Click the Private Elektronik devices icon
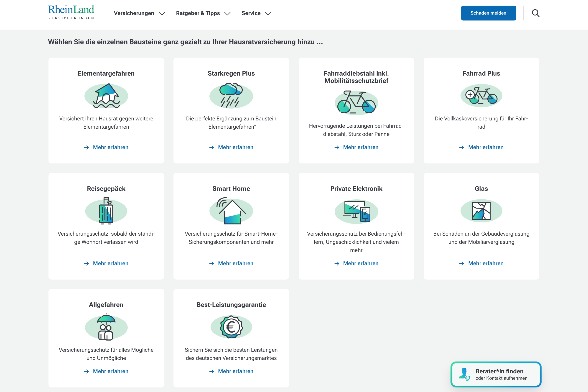The image size is (588, 392). pos(356,211)
